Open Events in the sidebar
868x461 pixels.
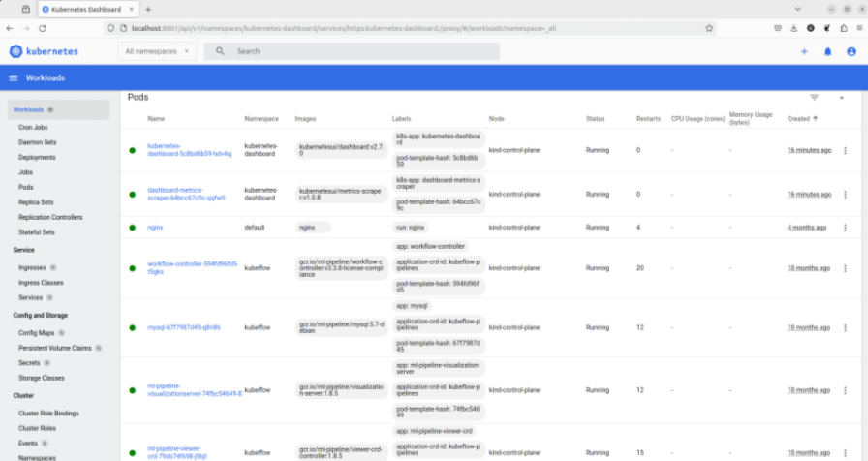(28, 443)
